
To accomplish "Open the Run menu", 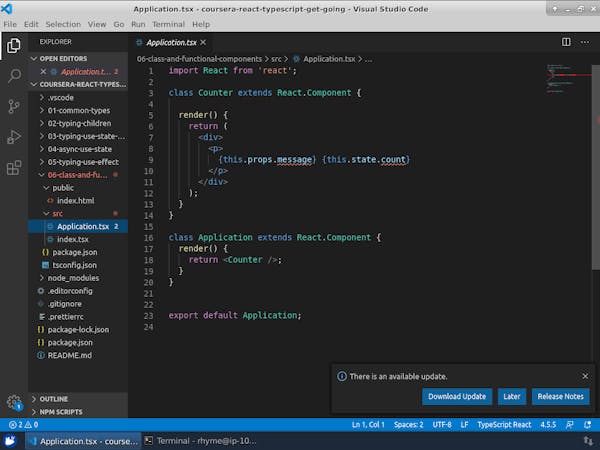I will 138,24.
